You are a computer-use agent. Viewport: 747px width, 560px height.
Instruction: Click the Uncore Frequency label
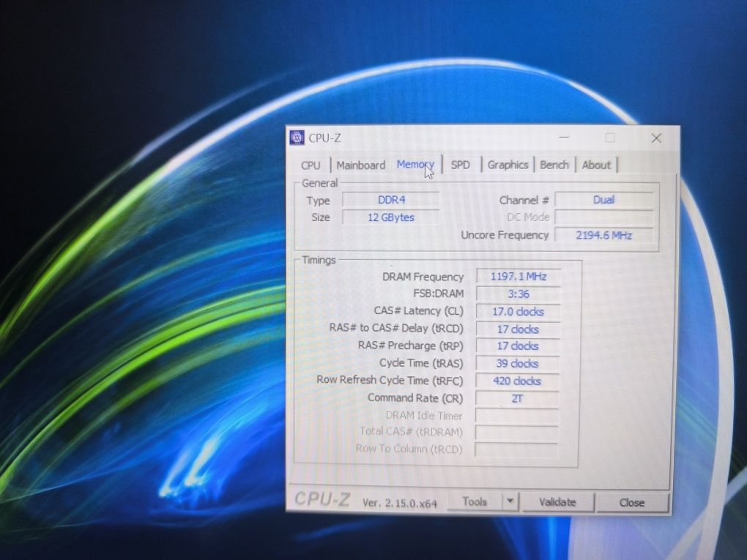[505, 235]
